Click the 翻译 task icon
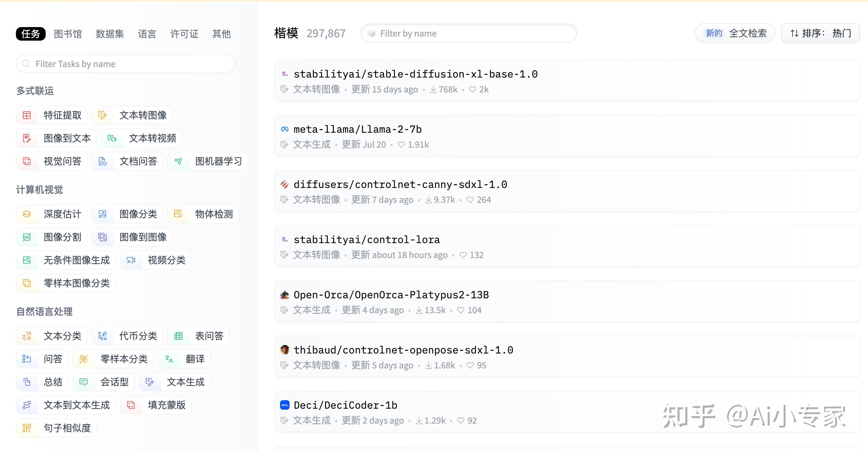Viewport: 868px width, 451px height. (169, 359)
